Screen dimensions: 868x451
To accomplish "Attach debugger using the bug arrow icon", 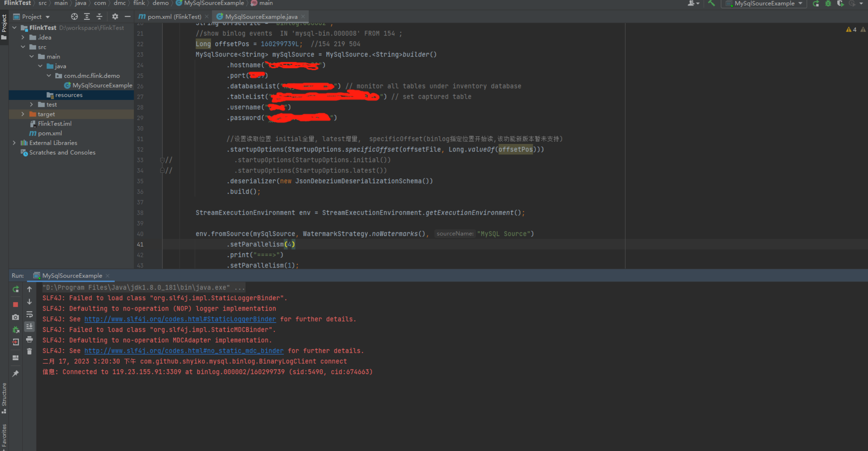I will point(15,330).
